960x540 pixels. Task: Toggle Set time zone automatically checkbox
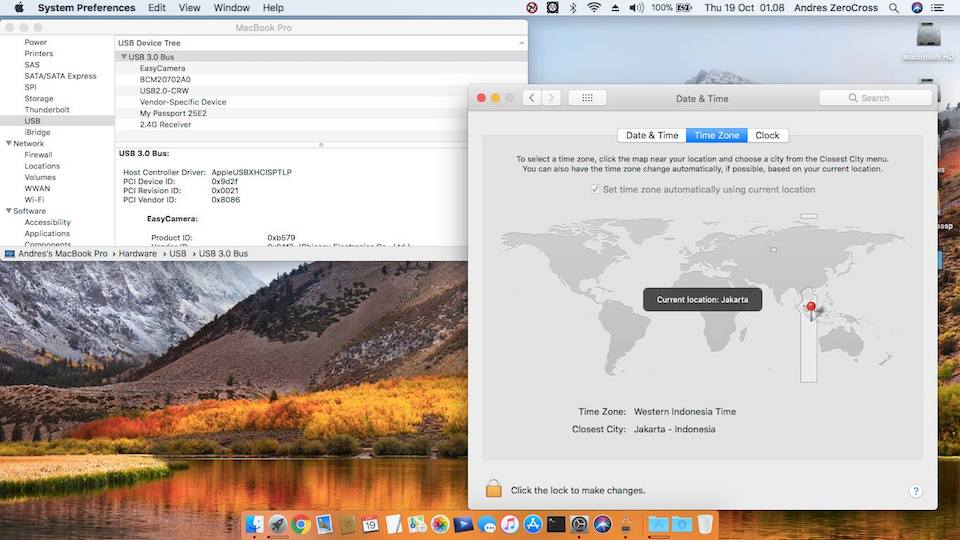tap(595, 189)
